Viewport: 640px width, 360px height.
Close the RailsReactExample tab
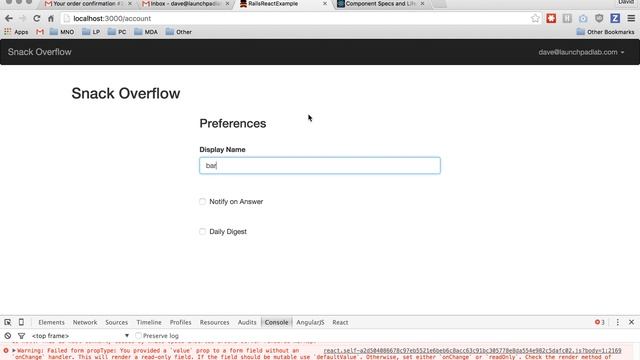(325, 4)
